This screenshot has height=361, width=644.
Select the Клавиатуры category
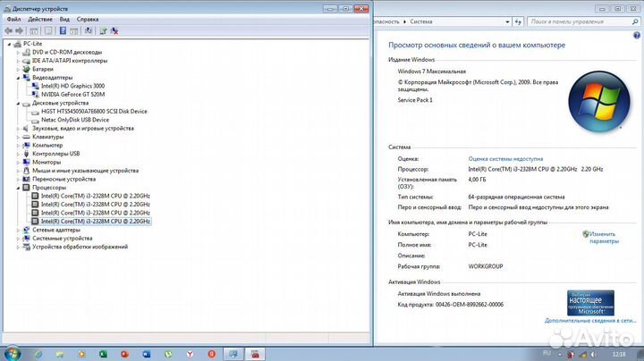pyautogui.click(x=48, y=137)
